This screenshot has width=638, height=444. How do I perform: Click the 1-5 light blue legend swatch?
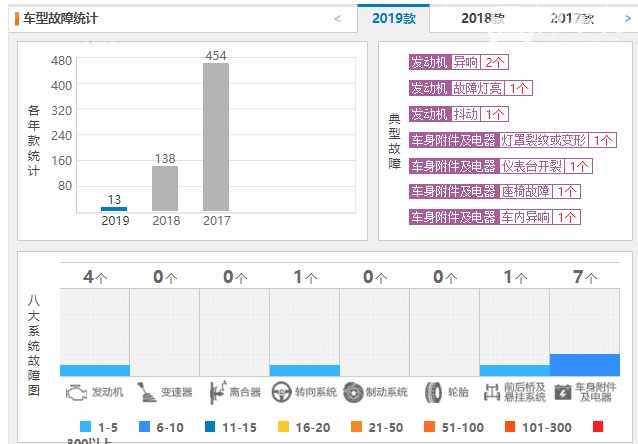pos(85,427)
